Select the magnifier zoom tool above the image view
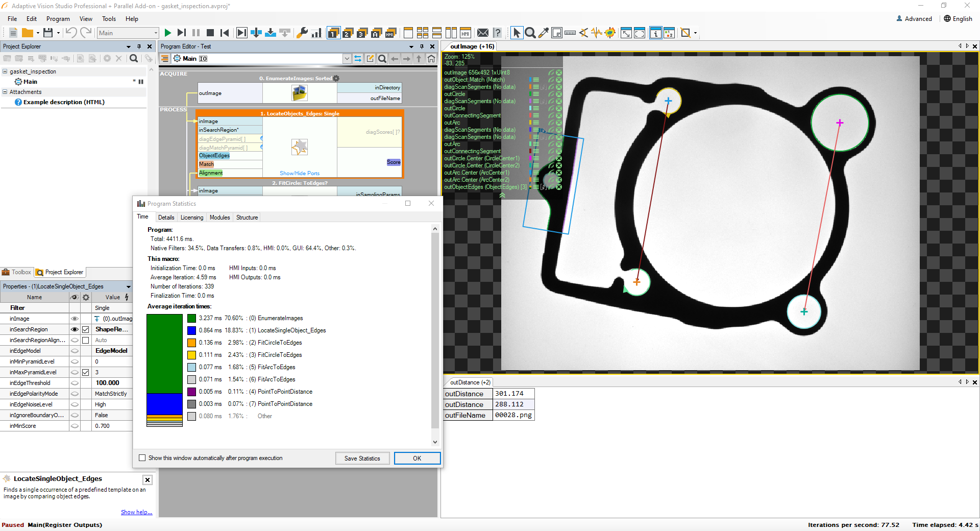Screen dimensions: 980x531 click(x=530, y=33)
